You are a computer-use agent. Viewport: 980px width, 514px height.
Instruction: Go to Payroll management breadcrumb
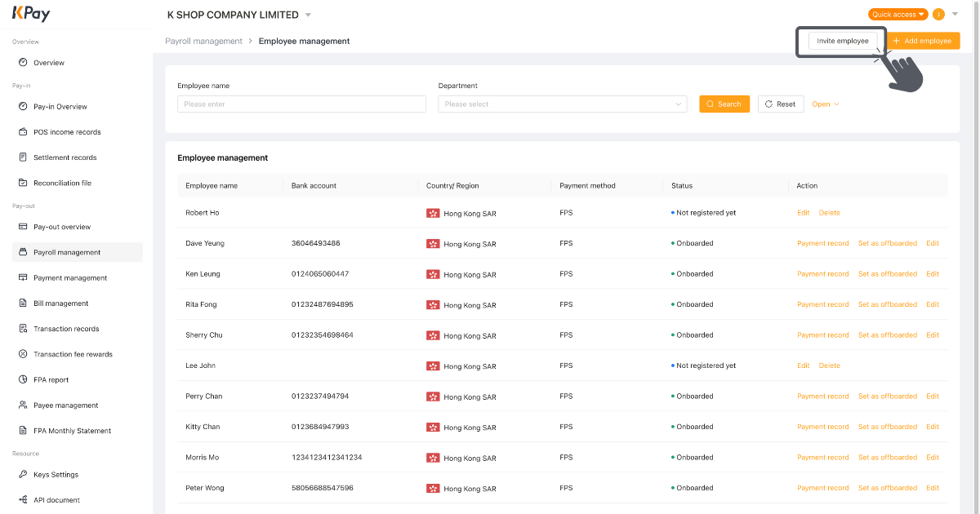point(203,40)
